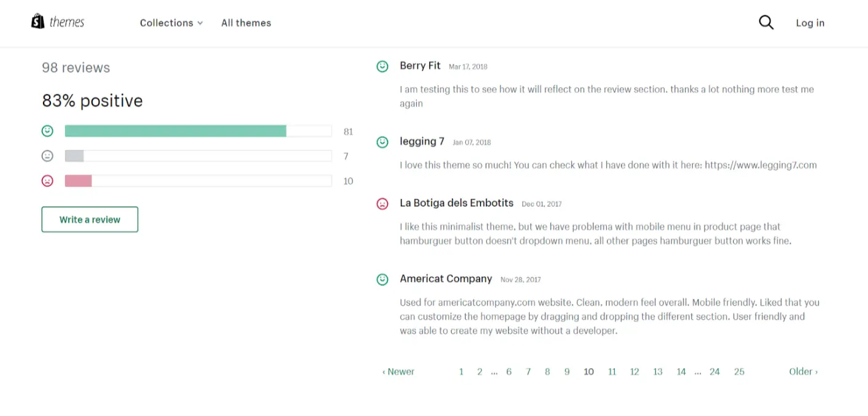Click the green happy face rating icon
This screenshot has height=416, width=868.
(47, 131)
